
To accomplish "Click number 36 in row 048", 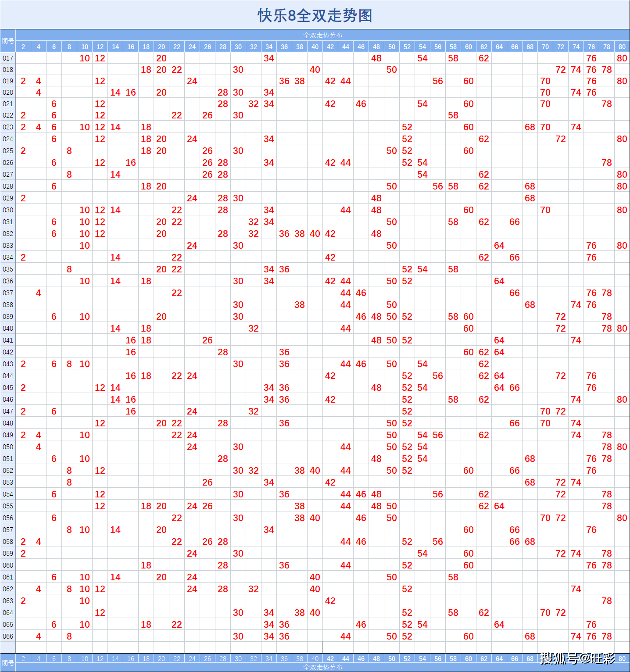I will pos(284,423).
